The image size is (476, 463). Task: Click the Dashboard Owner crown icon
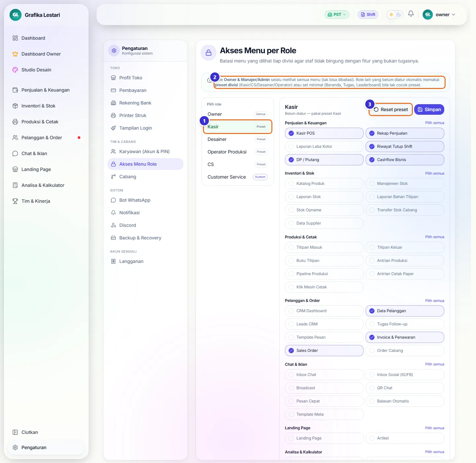tap(15, 54)
